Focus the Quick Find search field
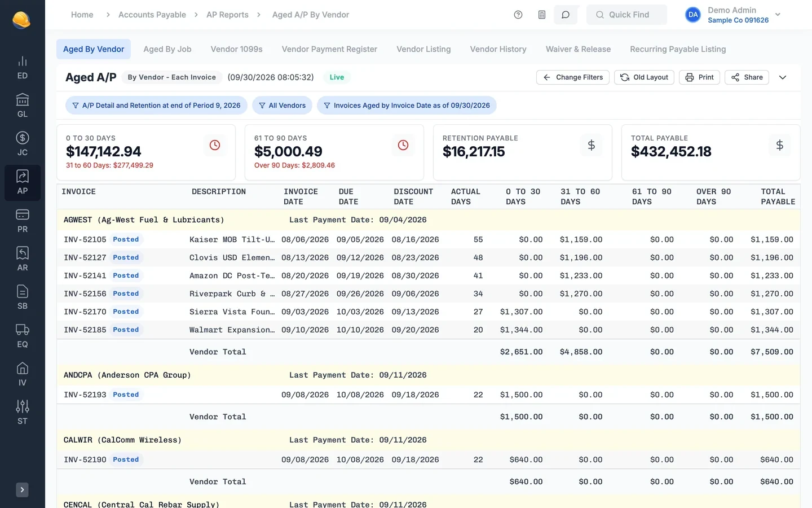Image resolution: width=812 pixels, height=508 pixels. pos(627,15)
